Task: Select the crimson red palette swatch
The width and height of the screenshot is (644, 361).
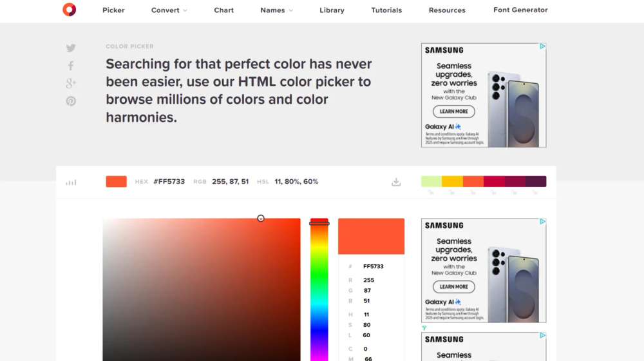Action: (x=494, y=181)
